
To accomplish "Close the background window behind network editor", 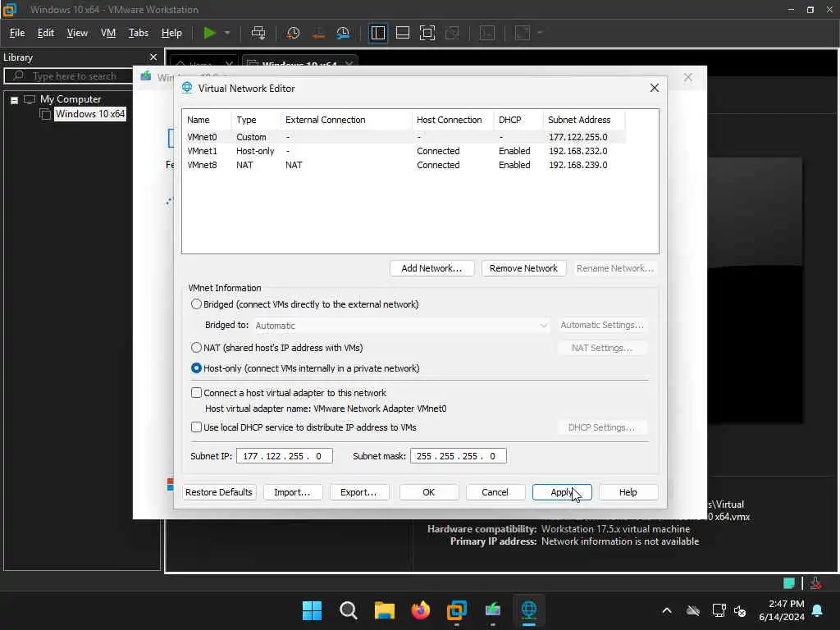I will click(688, 78).
